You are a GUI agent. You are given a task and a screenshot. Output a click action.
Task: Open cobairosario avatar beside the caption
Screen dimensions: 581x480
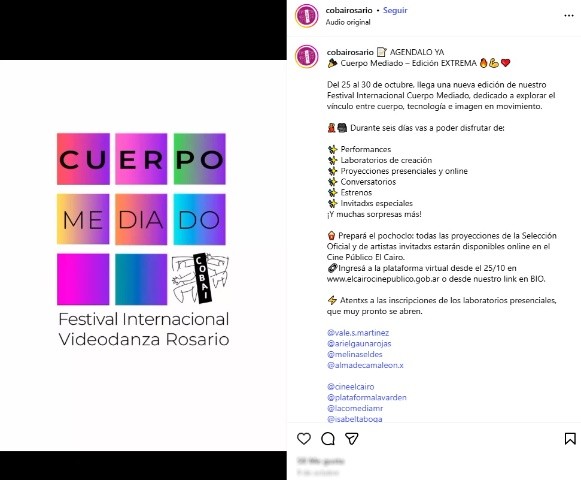click(x=306, y=56)
